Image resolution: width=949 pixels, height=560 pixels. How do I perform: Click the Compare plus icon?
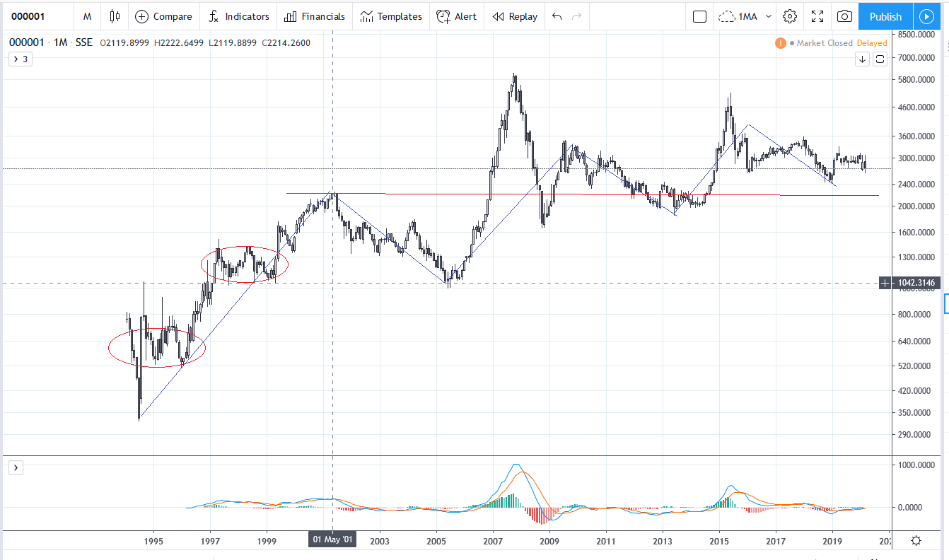141,16
